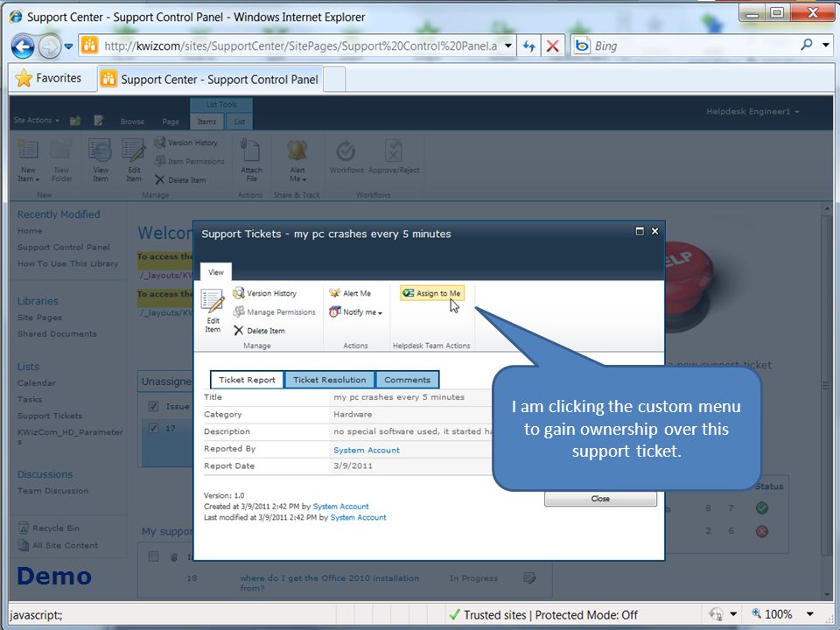
Task: Click the Stop loading red X icon
Action: 552,46
